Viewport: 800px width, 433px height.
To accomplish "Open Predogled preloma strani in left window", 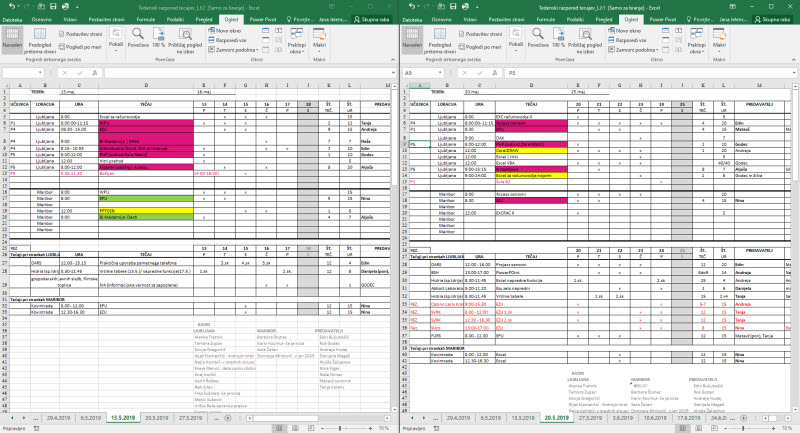I will pyautogui.click(x=39, y=40).
